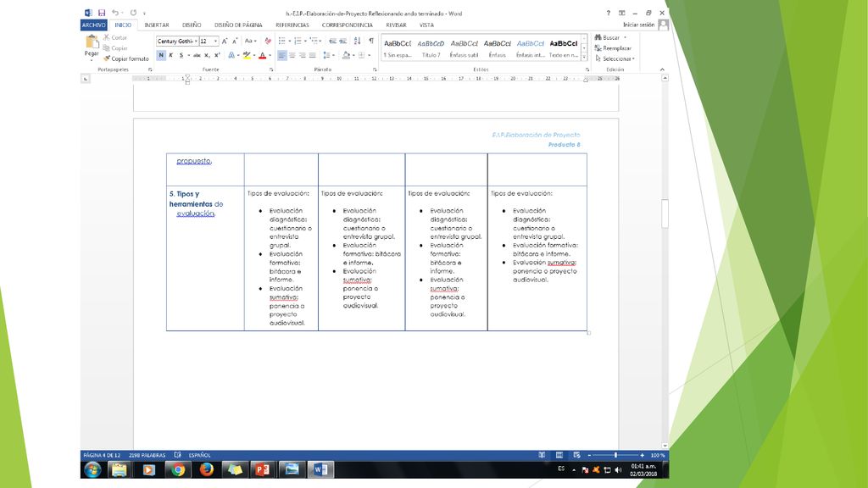Open the Seleccionar dropdown
Viewport: 868px width, 488px height.
point(615,58)
